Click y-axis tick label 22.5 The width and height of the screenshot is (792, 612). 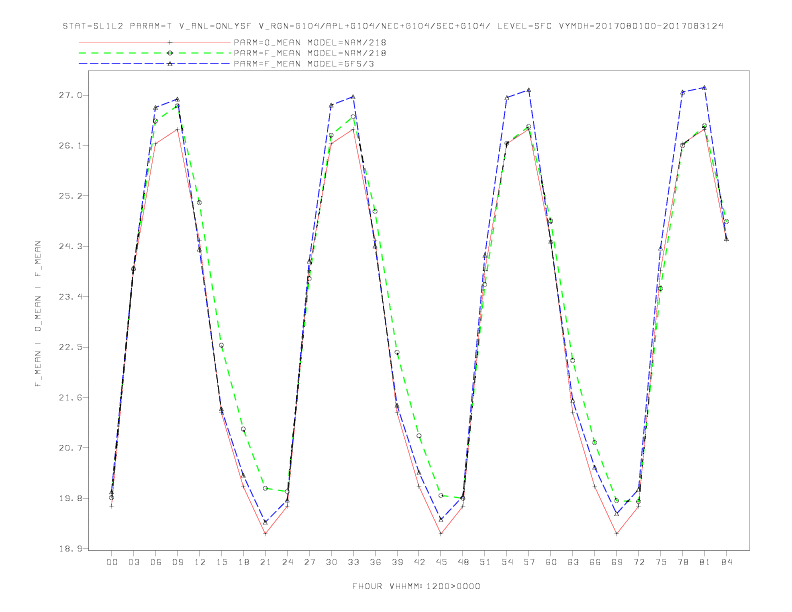(x=70, y=347)
